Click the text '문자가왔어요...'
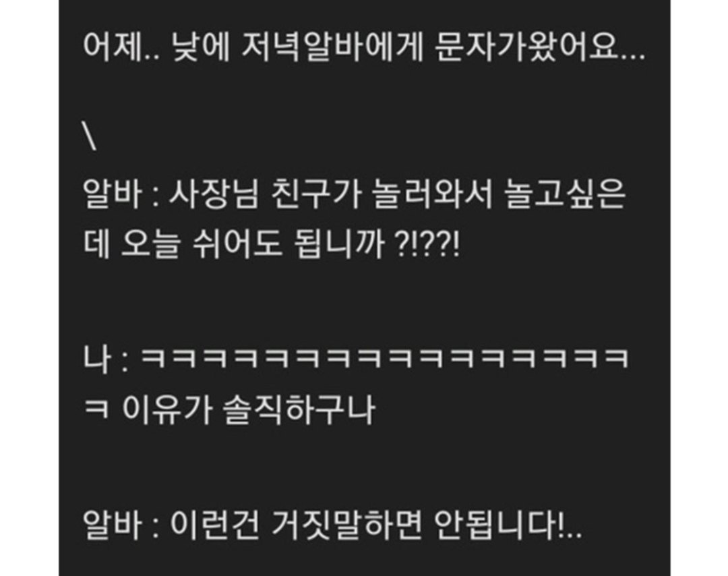The width and height of the screenshot is (728, 576). (540, 47)
